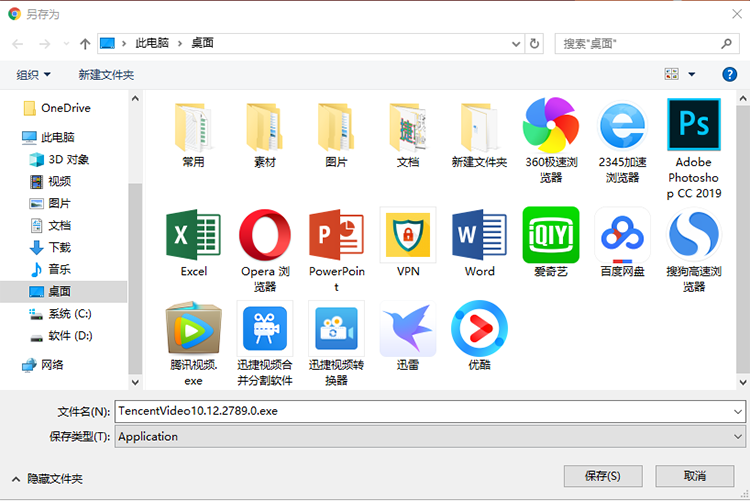Expand breadcrumb arrow before 此电脑

click(124, 44)
